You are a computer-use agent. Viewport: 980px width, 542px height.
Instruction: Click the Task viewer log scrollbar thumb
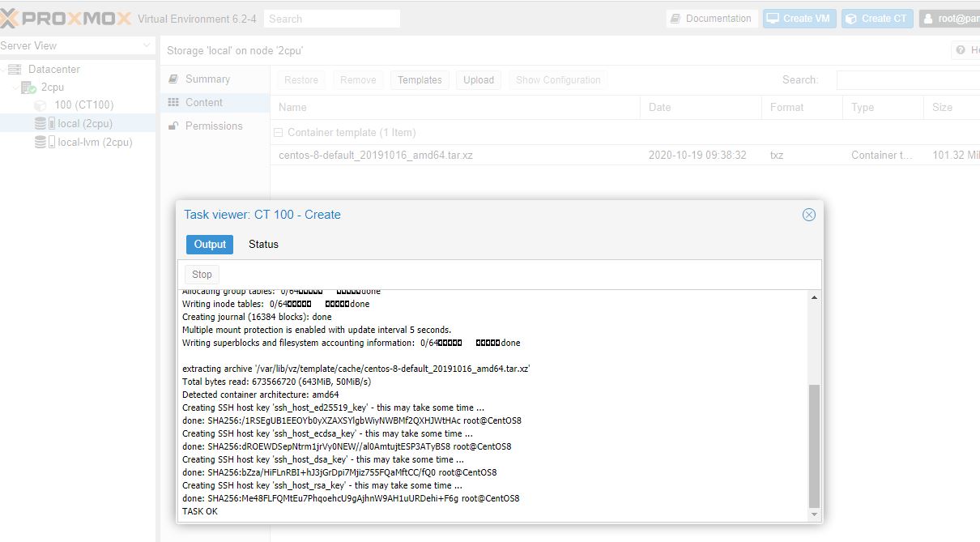pos(814,446)
